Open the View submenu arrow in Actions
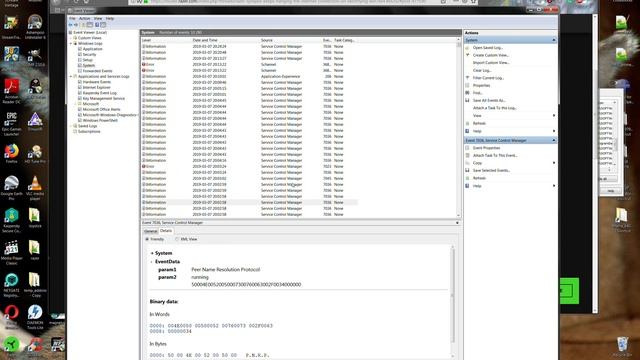This screenshot has height=360, width=640. pos(554,116)
